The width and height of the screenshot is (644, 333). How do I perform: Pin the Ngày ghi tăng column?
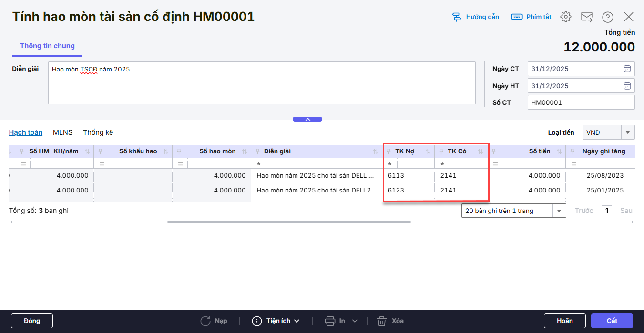coord(572,151)
